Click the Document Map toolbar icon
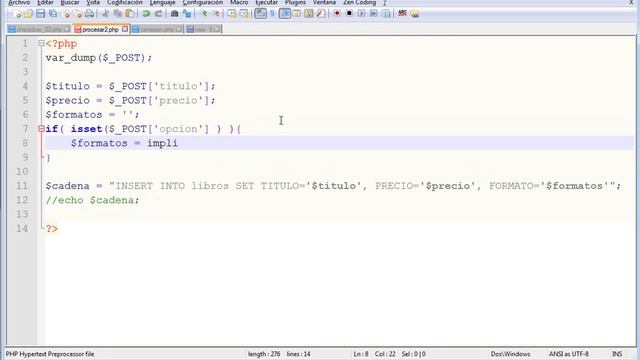This screenshot has height=360, width=640. click(309, 14)
